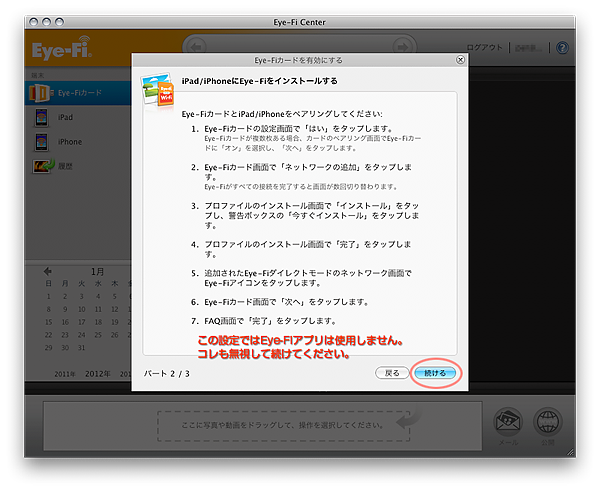The height and width of the screenshot is (491, 600).
Task: Click the forward arrow in the top navigation
Action: pyautogui.click(x=403, y=47)
